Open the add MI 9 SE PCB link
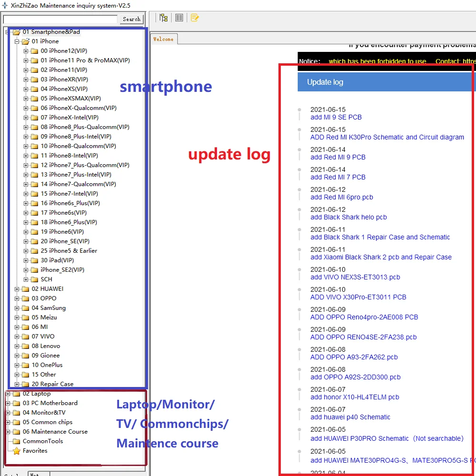Viewport: 476px width, 476px height. [x=336, y=117]
